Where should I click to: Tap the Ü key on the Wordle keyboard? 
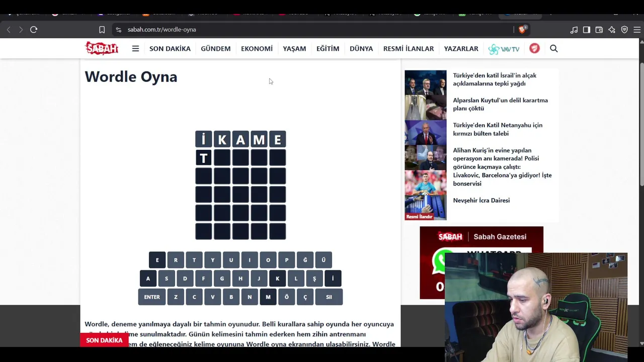pyautogui.click(x=324, y=260)
